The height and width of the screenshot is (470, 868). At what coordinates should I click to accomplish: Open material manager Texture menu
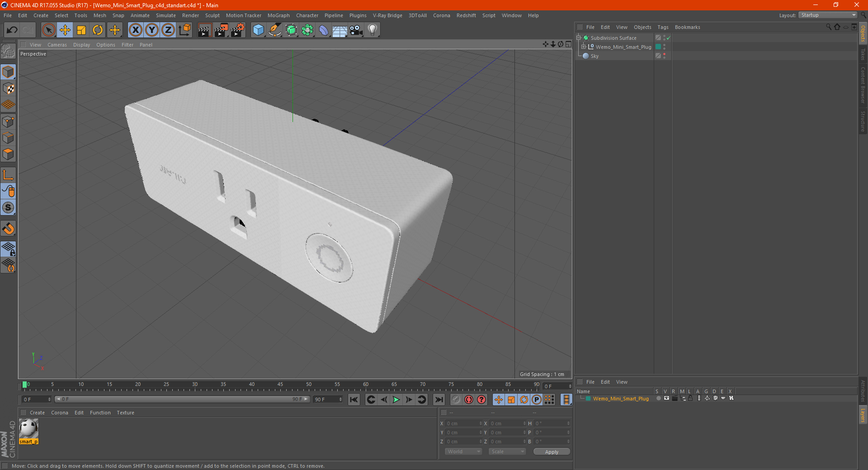tap(125, 413)
